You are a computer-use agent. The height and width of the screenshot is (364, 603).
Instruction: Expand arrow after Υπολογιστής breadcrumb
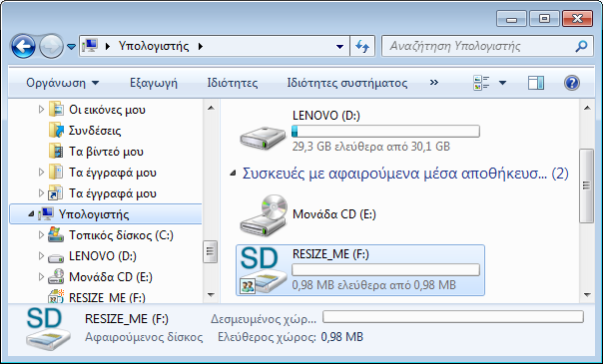(201, 47)
